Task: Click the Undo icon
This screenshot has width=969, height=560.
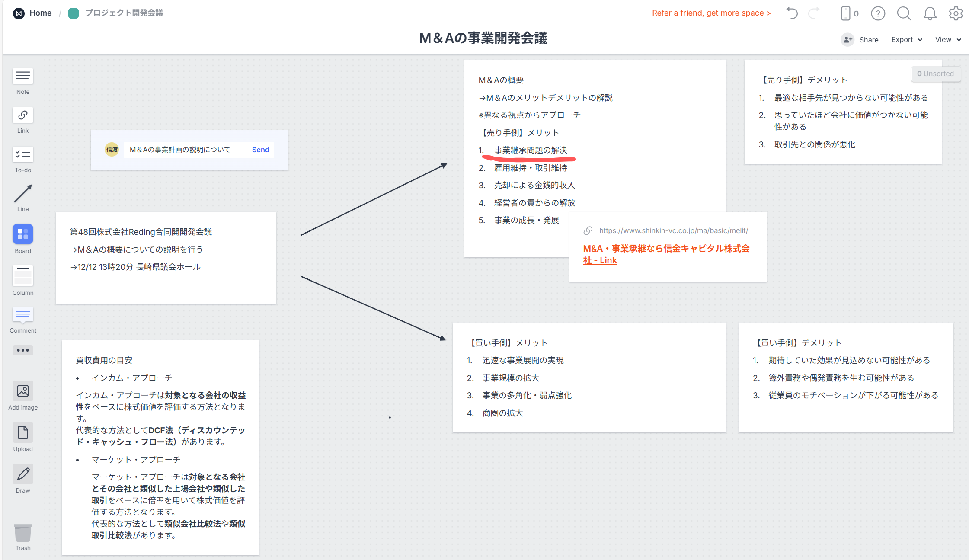Action: tap(792, 13)
